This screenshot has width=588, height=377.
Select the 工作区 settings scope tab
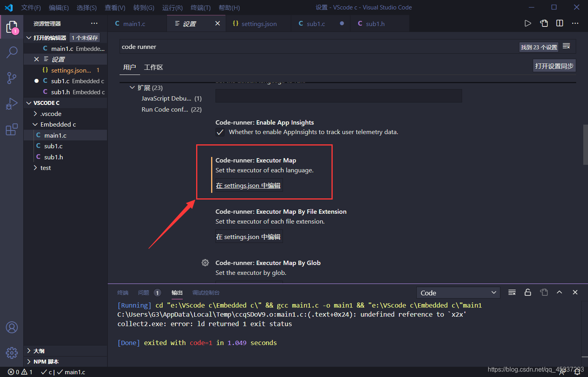(x=154, y=67)
